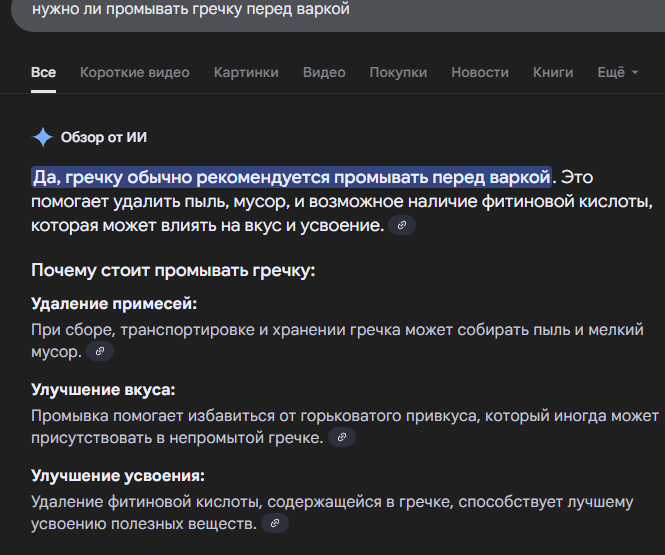Click the 'Обзор от ИИ' heading label
This screenshot has width=665, height=555.
click(x=104, y=137)
